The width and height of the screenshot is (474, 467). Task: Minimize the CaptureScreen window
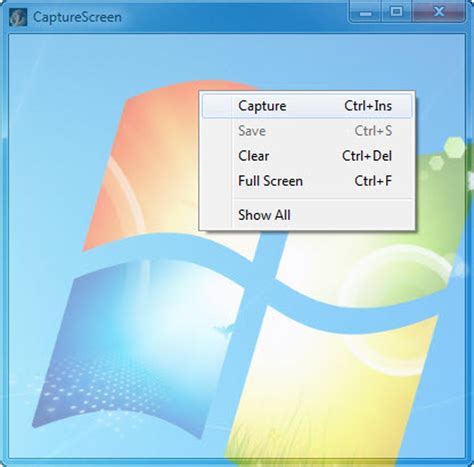tap(365, 12)
